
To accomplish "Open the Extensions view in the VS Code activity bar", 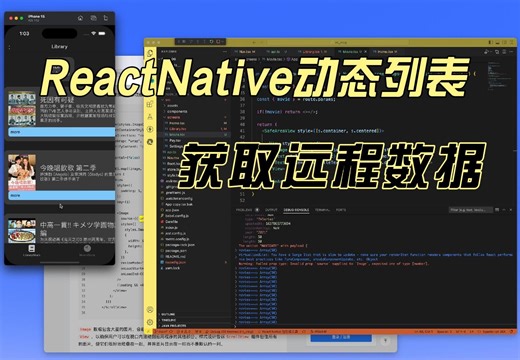I will (x=150, y=104).
